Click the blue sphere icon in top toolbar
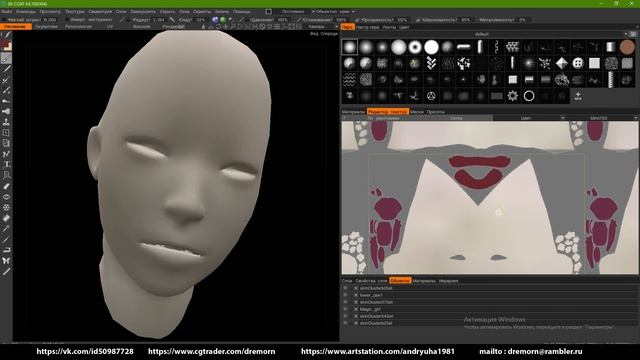This screenshot has width=640, height=360. tap(216, 20)
